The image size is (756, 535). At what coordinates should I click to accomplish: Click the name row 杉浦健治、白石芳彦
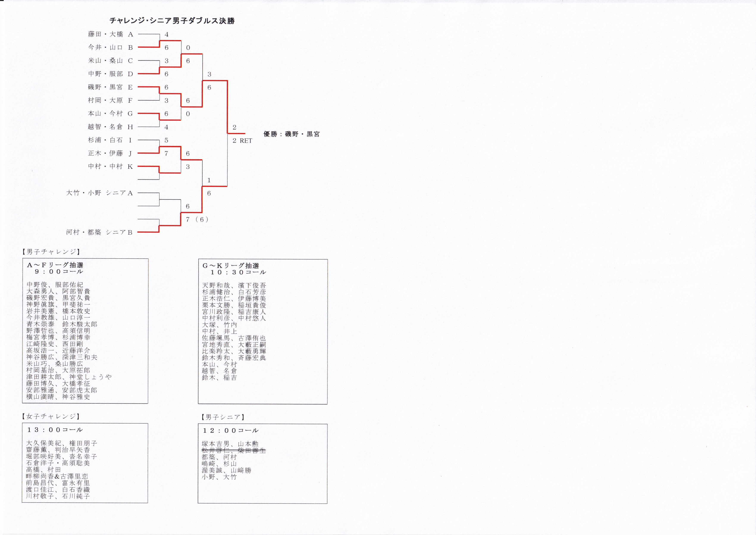click(x=234, y=292)
